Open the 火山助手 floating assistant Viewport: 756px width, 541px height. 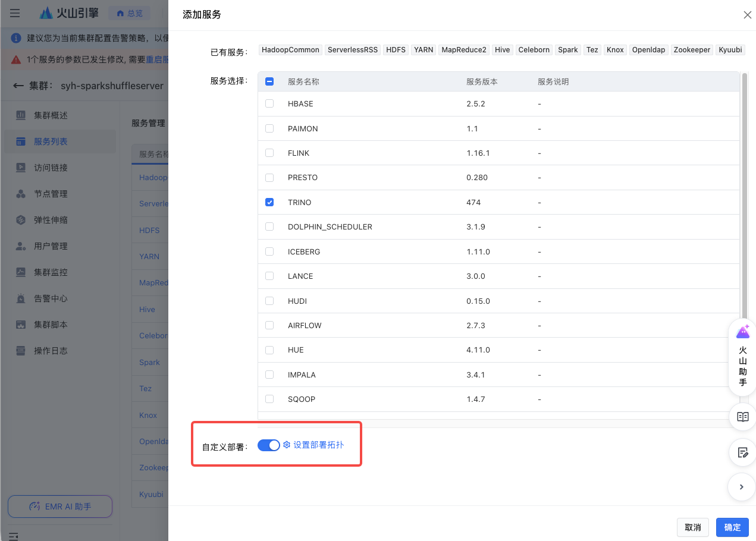coord(742,357)
